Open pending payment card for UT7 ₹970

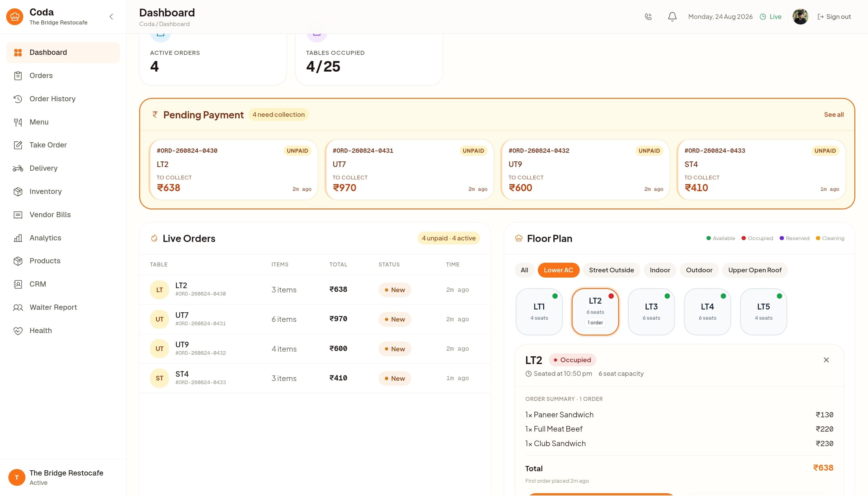[410, 169]
